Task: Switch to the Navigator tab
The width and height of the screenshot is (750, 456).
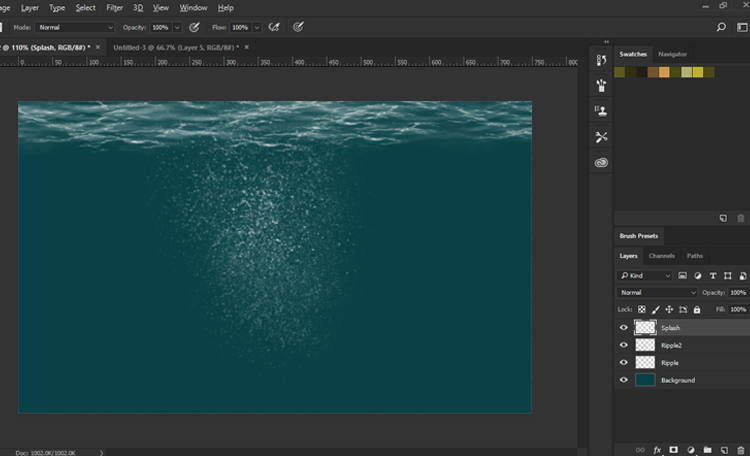Action: [x=672, y=54]
